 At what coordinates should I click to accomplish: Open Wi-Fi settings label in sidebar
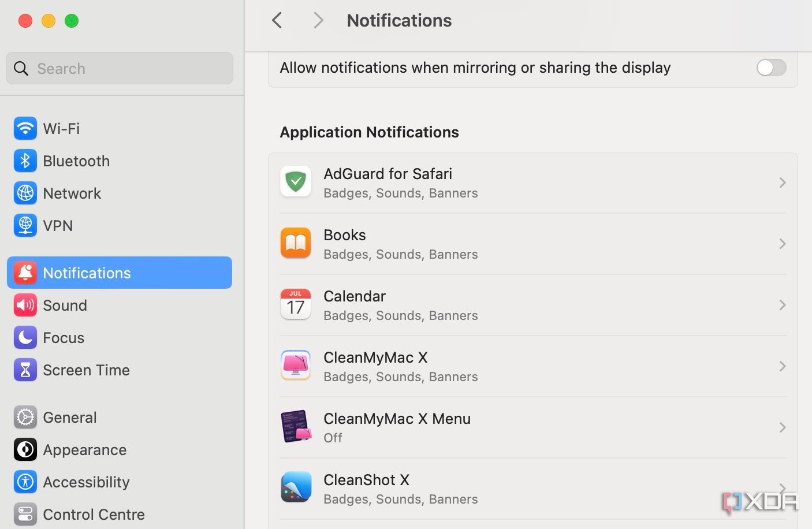pyautogui.click(x=61, y=128)
